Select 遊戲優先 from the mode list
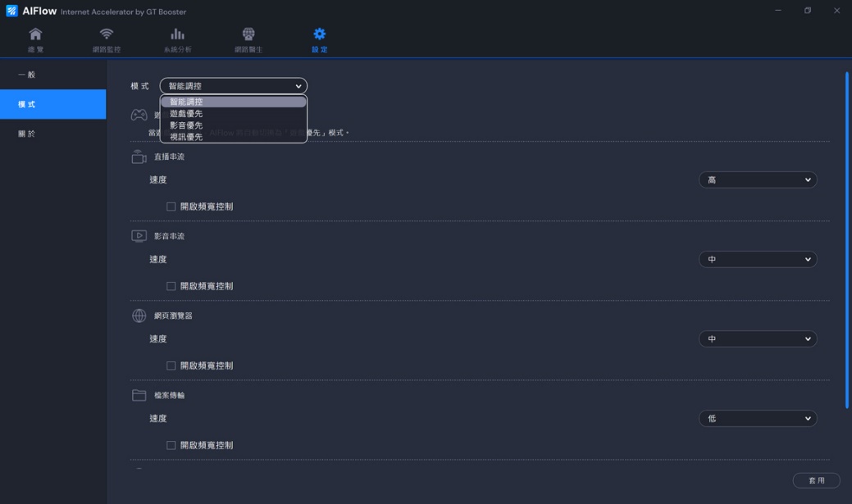 (186, 114)
